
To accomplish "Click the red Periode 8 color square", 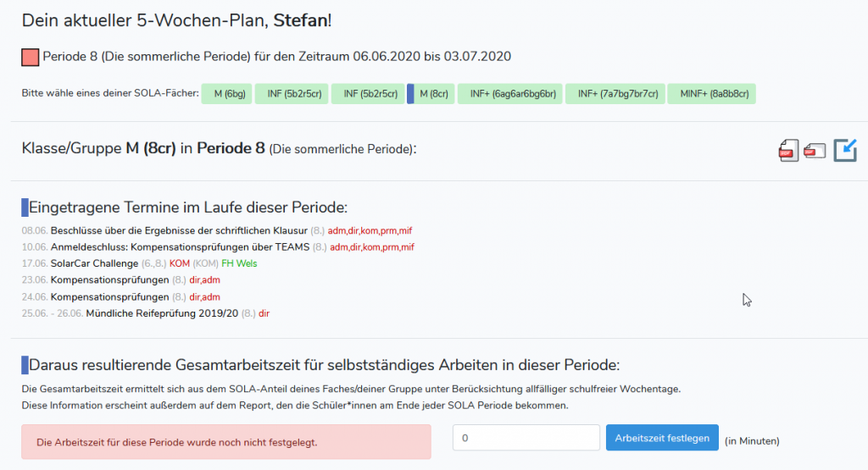I will (31, 58).
